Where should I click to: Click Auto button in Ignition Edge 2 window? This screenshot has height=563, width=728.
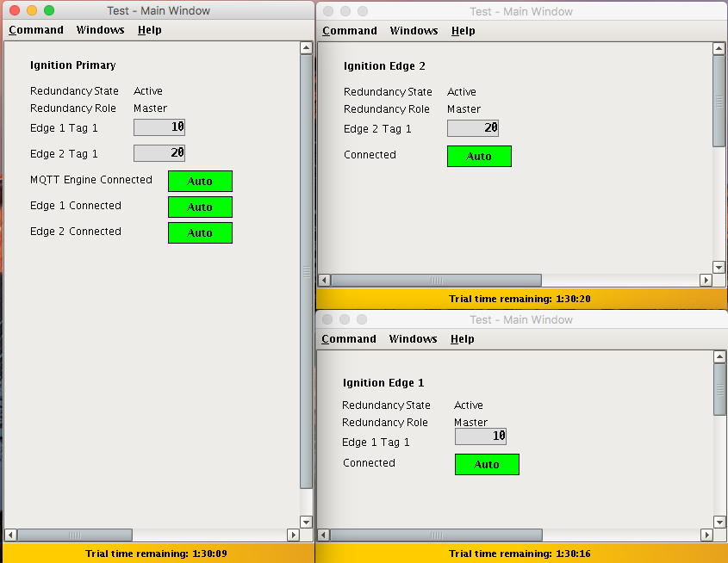[479, 157]
